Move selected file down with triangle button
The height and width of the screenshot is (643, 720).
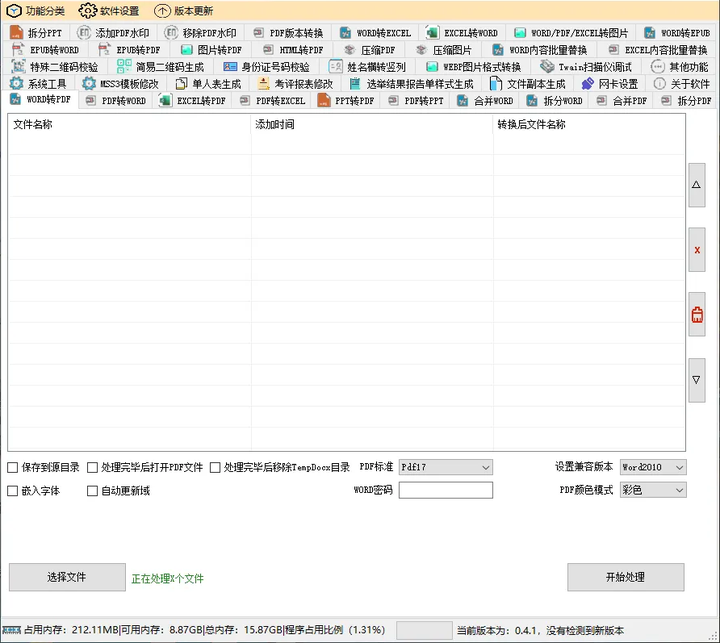pos(697,380)
